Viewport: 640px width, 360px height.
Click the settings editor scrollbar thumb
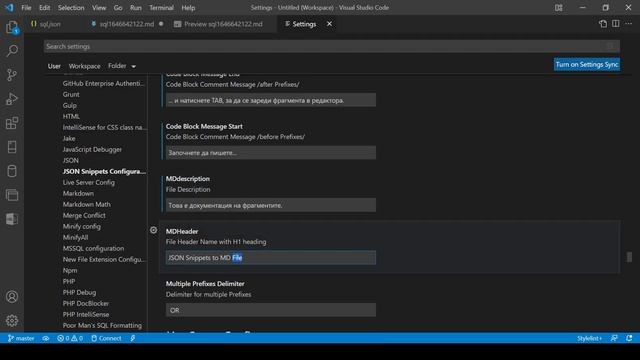tap(629, 257)
